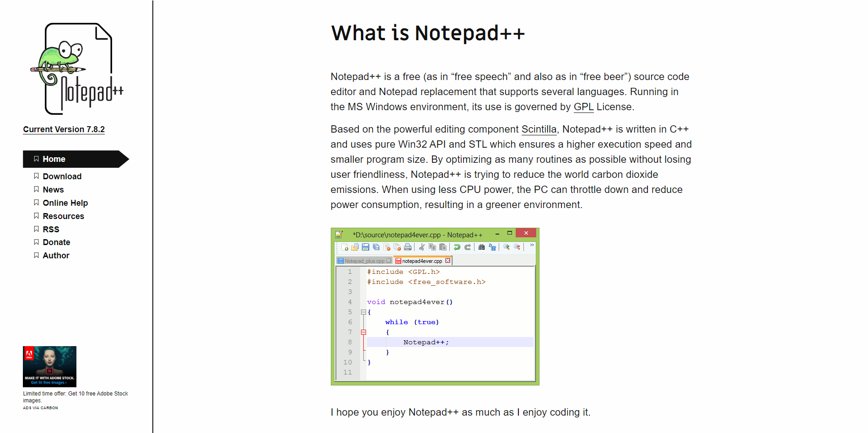Viewport: 868px width, 433px height.
Task: Collapse the code fold at line 7
Action: click(364, 332)
